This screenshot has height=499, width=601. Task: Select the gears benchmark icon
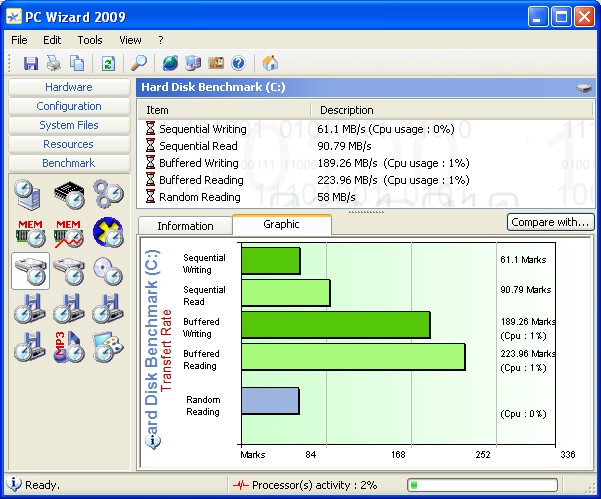[x=108, y=194]
